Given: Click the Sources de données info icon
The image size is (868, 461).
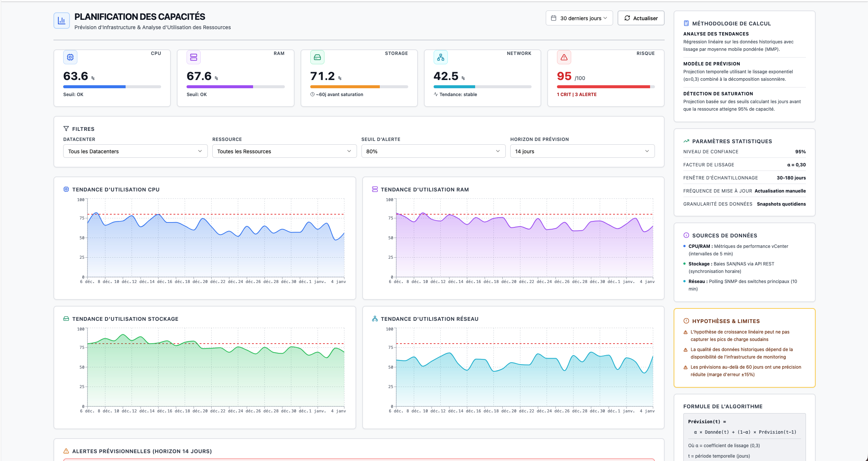Looking at the screenshot, I should tap(686, 235).
